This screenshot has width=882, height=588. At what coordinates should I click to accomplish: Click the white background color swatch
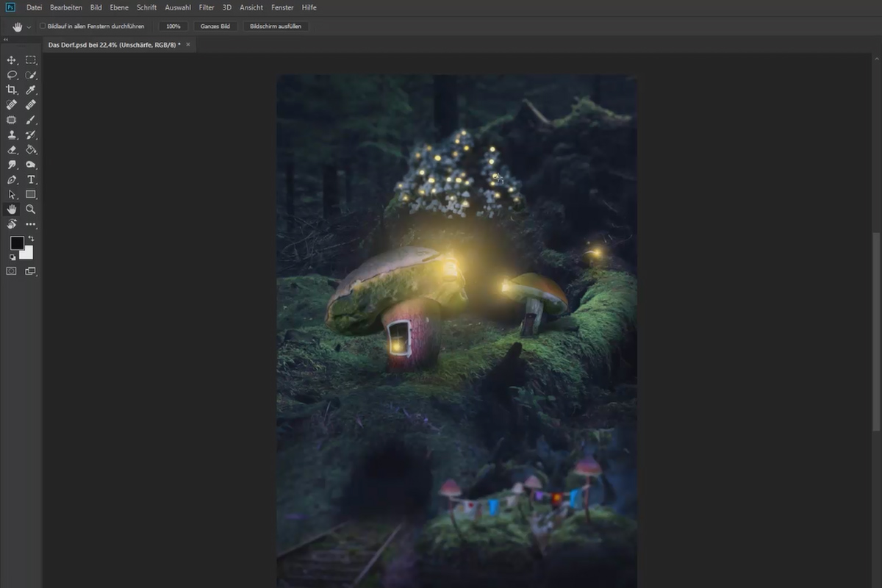point(27,254)
